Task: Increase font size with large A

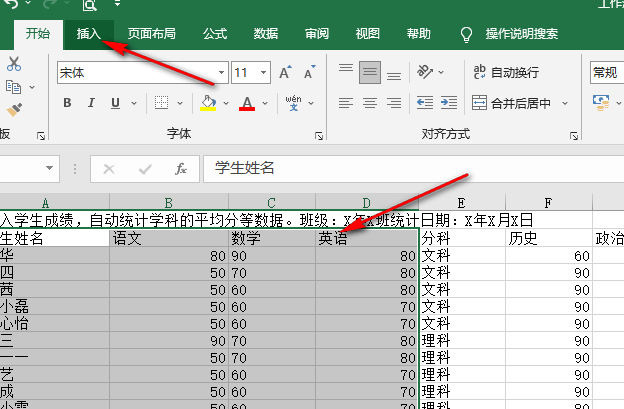Action: coord(285,72)
